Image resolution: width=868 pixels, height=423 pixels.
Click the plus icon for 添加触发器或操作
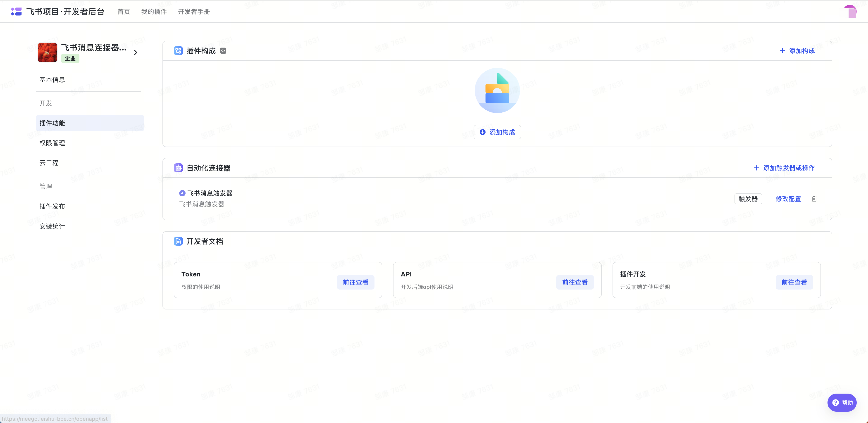click(756, 168)
